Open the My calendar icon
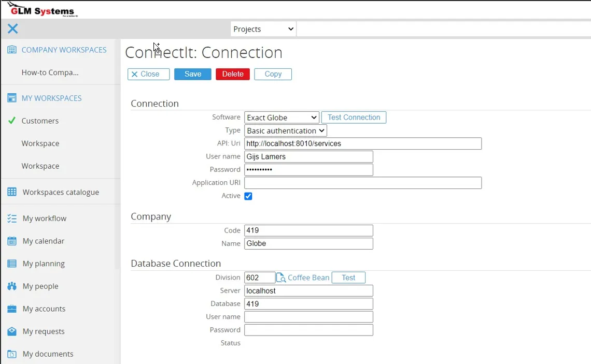Image resolution: width=591 pixels, height=364 pixels. tap(12, 241)
